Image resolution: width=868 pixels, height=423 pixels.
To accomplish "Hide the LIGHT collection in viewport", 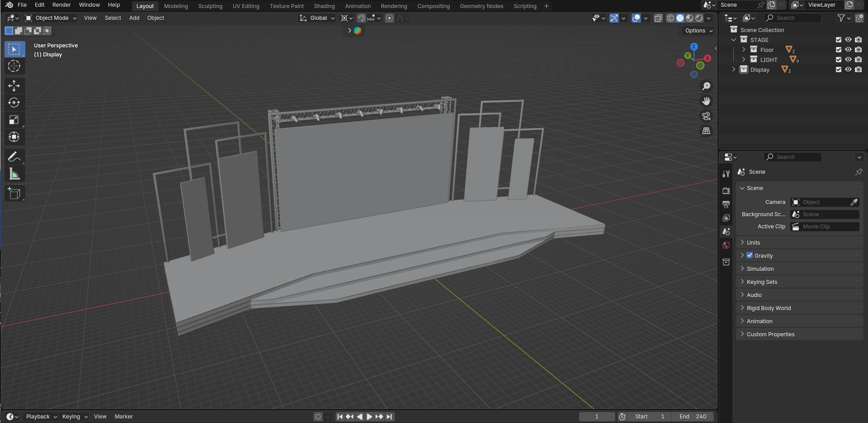I will coord(849,60).
